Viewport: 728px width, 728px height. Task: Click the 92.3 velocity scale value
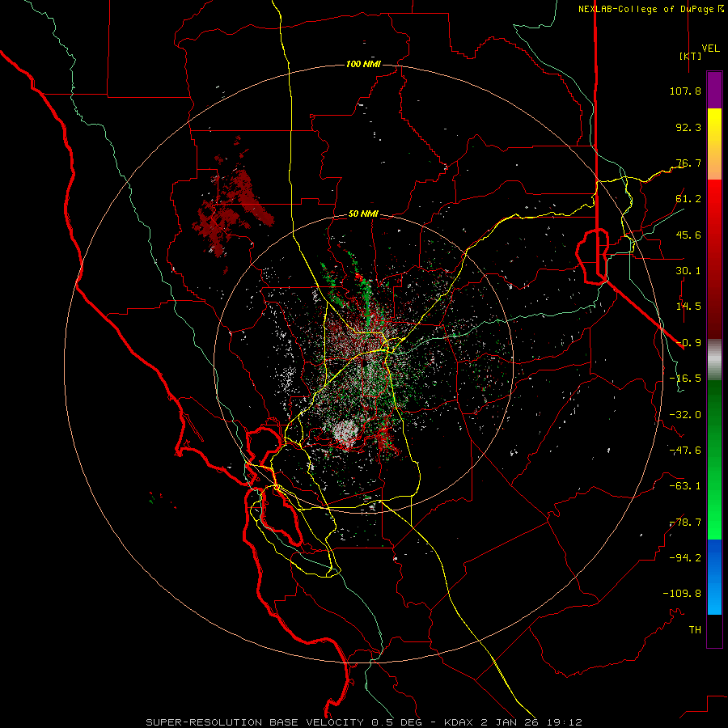[688, 127]
